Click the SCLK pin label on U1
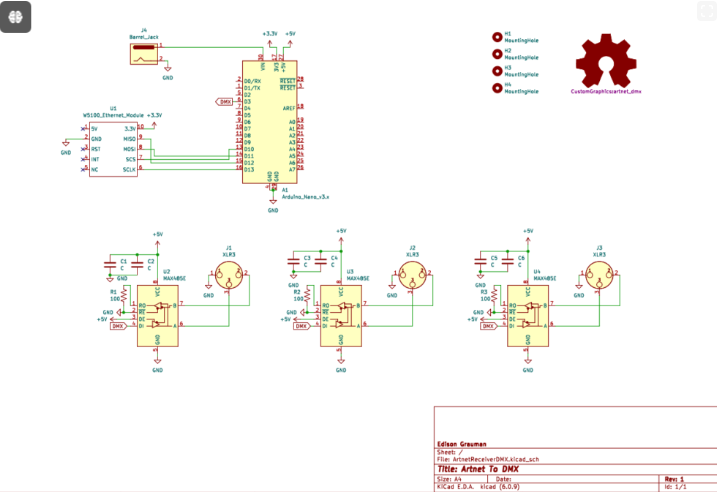Image resolution: width=717 pixels, height=492 pixels. (x=129, y=170)
